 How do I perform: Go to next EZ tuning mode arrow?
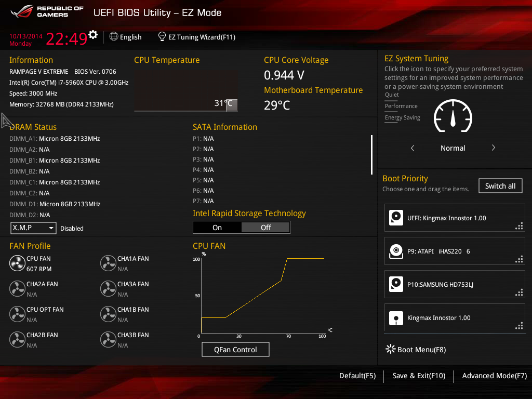[494, 148]
